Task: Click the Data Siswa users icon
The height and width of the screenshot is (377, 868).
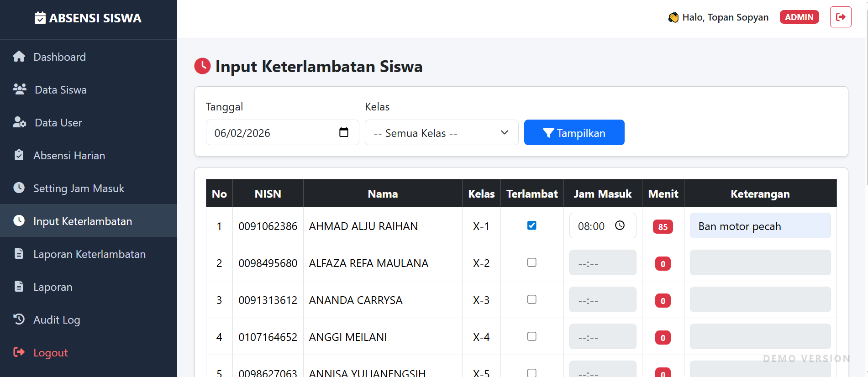Action: click(x=20, y=89)
